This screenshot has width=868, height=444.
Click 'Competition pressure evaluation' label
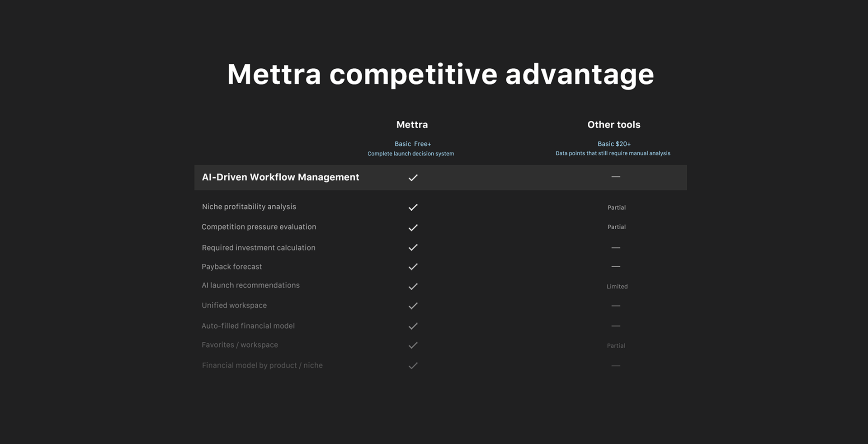pyautogui.click(x=259, y=227)
